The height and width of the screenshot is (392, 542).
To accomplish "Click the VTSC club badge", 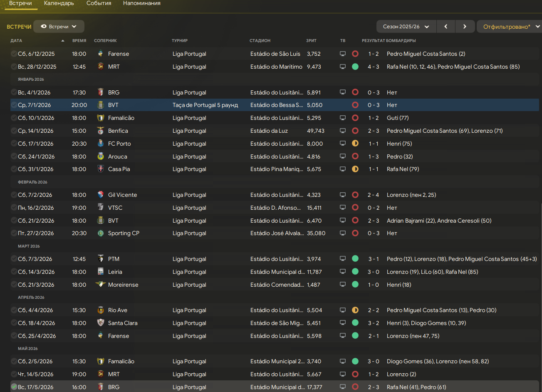I will tap(100, 208).
